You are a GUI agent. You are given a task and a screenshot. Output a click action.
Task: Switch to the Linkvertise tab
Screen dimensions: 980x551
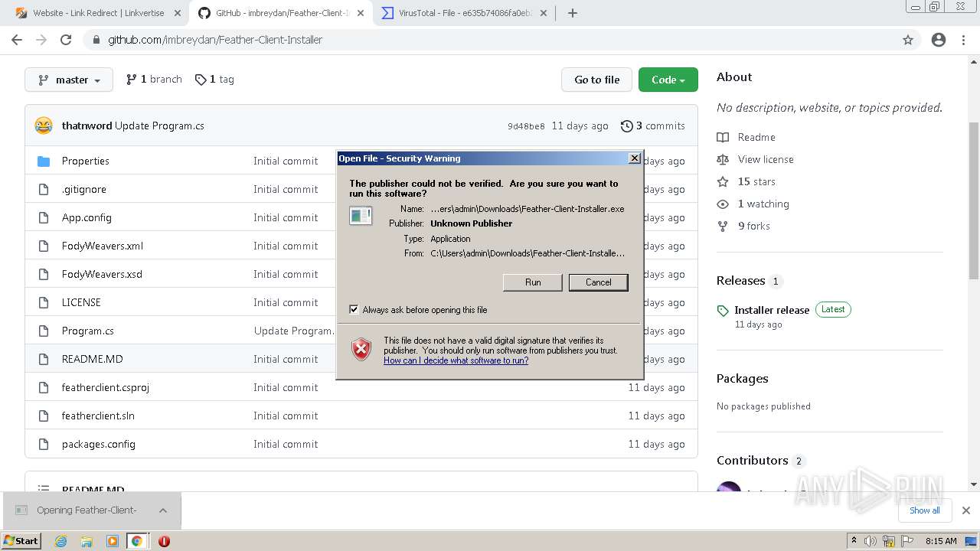tap(97, 13)
